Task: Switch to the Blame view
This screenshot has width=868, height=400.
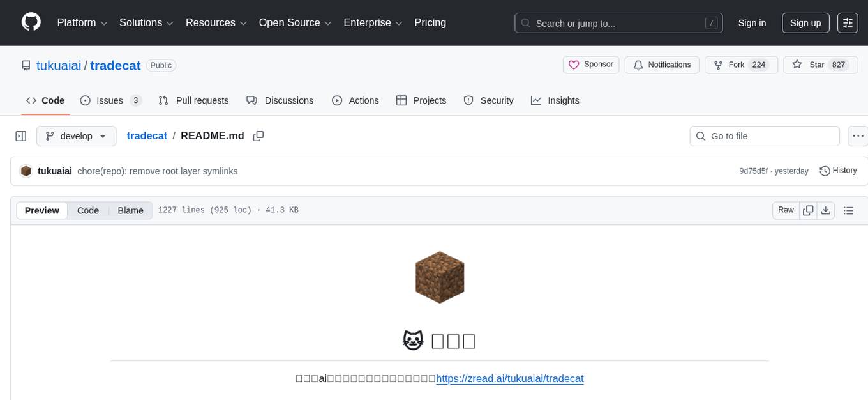Action: [130, 210]
